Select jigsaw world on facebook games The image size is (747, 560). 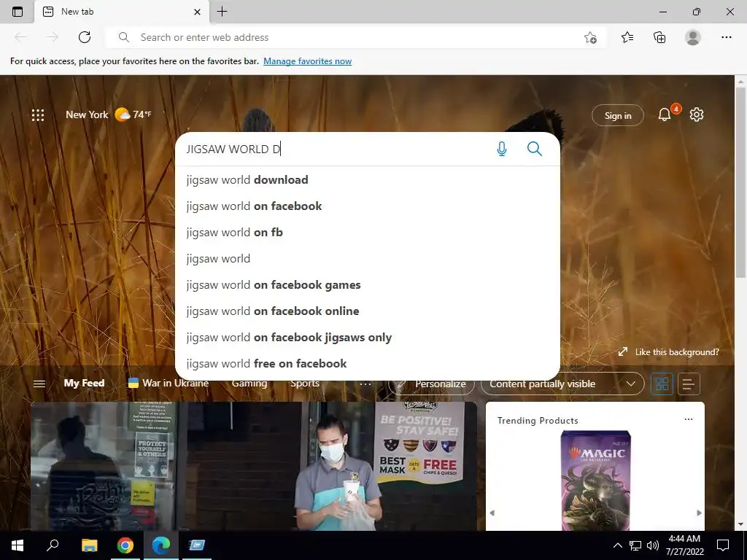[x=368, y=285]
